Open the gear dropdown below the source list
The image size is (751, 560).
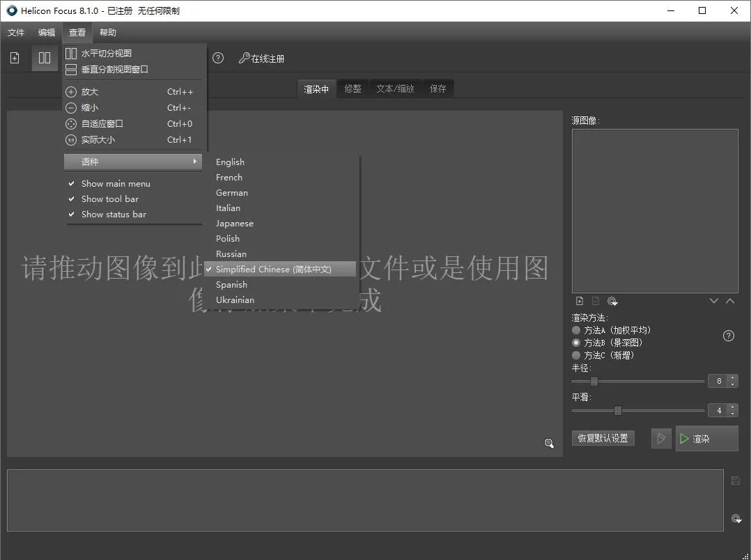(x=612, y=301)
